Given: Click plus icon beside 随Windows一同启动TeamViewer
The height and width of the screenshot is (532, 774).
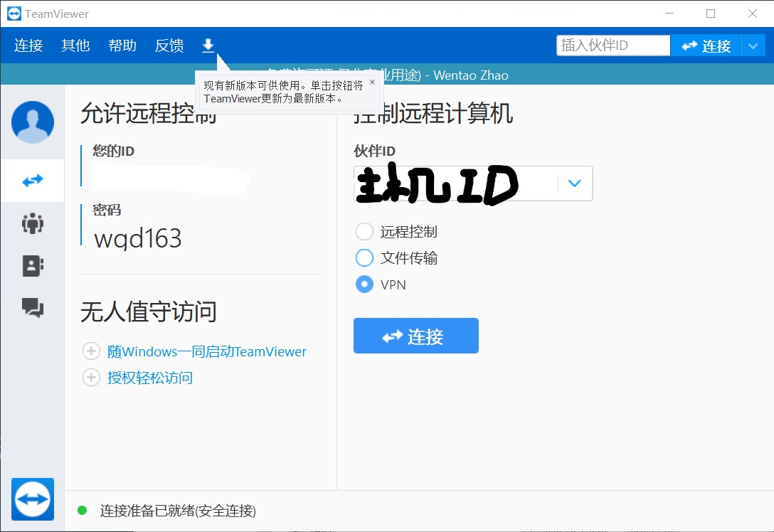Looking at the screenshot, I should [x=91, y=351].
